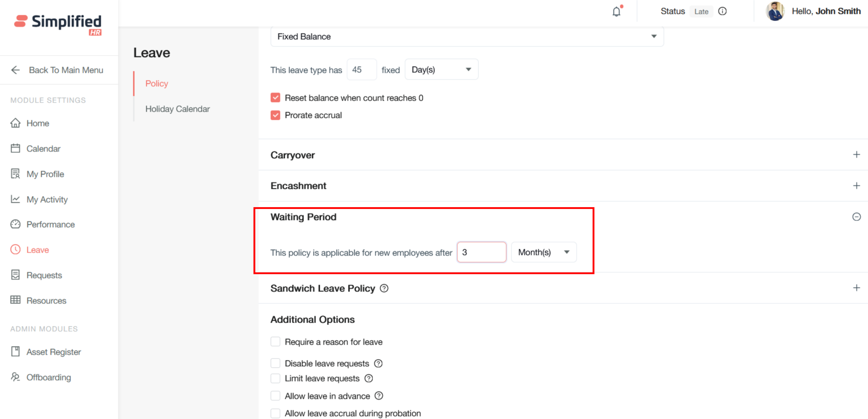
Task: Collapse the Waiting Period section
Action: pyautogui.click(x=856, y=217)
